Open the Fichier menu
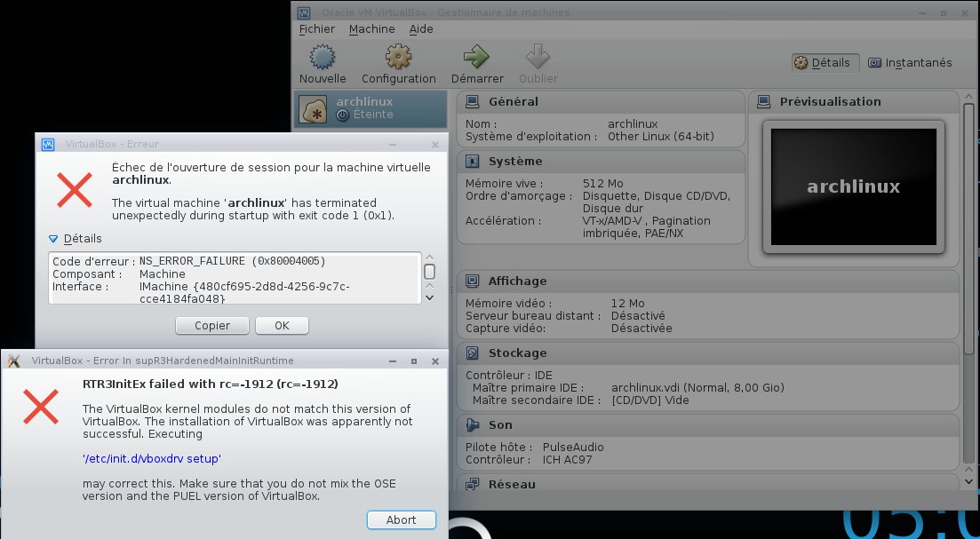The width and height of the screenshot is (980, 539). coord(317,28)
